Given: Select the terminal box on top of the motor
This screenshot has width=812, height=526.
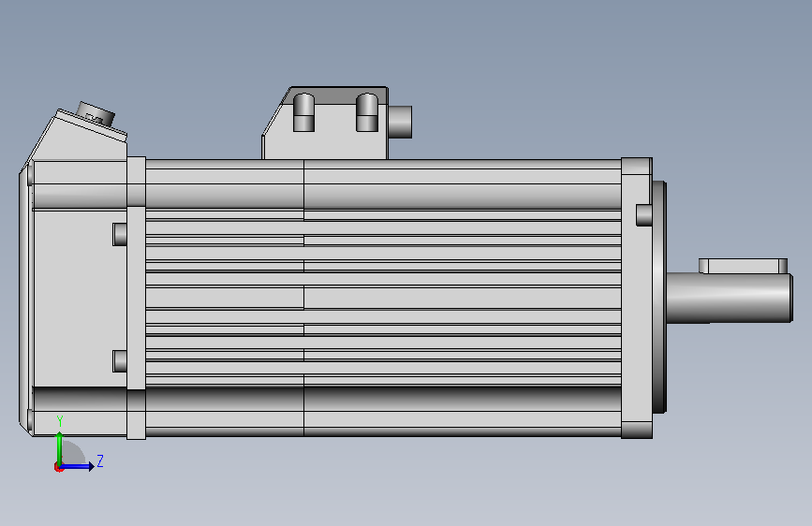Looking at the screenshot, I should [325, 124].
